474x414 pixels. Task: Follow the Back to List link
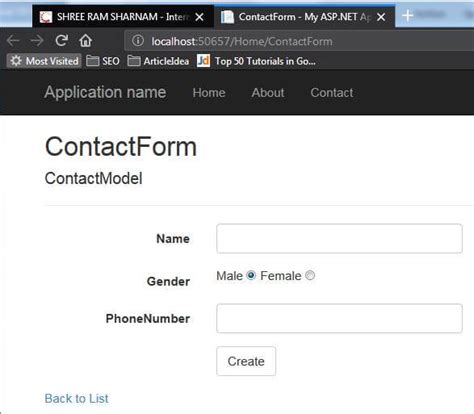click(x=77, y=399)
